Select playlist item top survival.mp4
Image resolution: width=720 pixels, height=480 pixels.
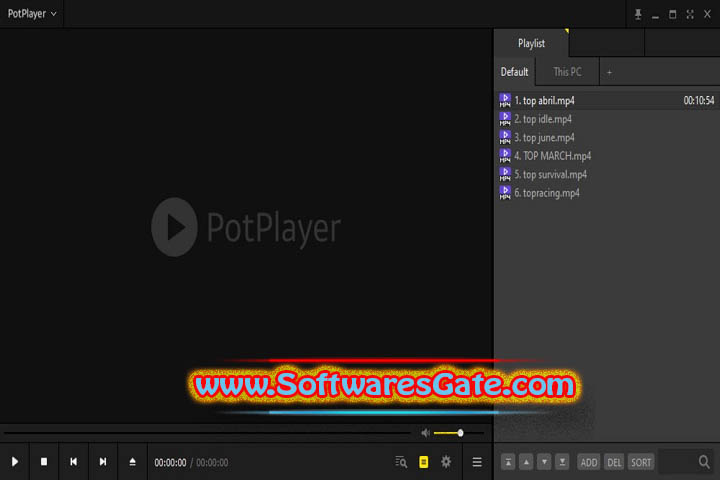coord(607,175)
